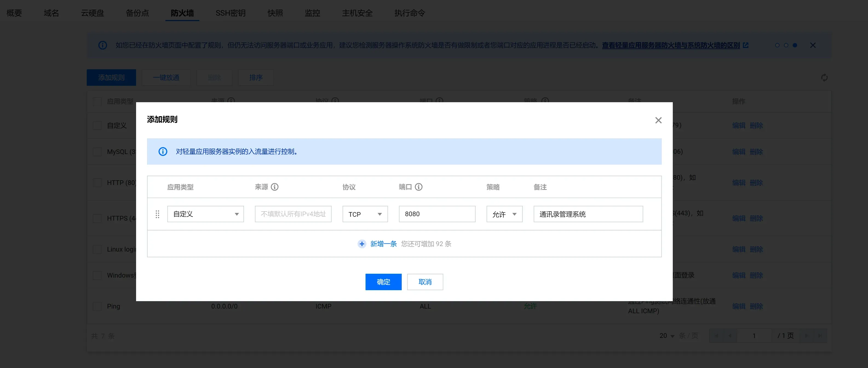Go to the first page arrow in pagination

pos(716,336)
